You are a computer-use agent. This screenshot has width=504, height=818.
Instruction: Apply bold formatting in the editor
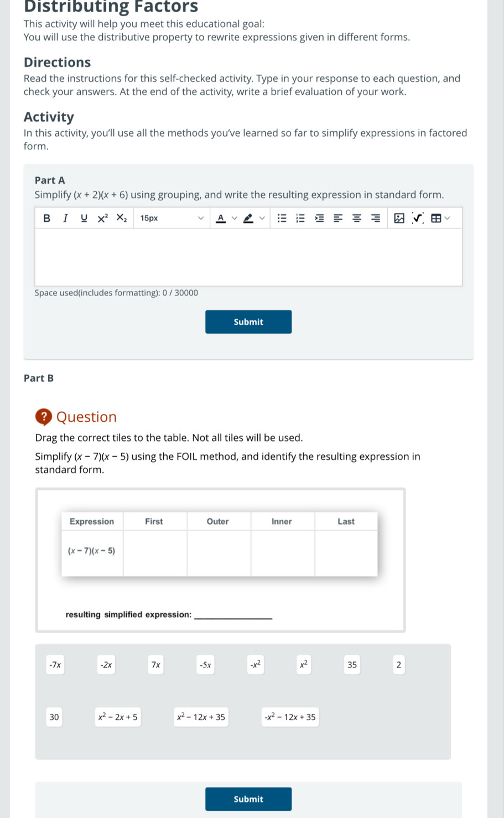[x=46, y=218]
